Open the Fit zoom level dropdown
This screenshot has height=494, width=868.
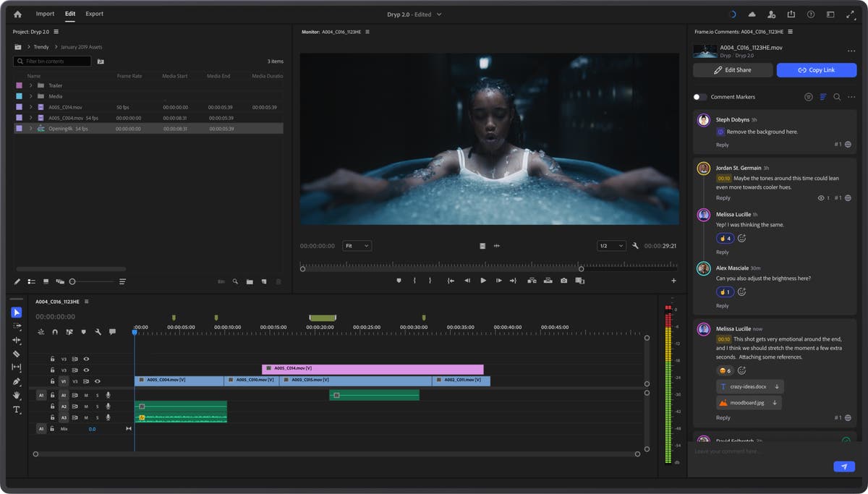click(x=357, y=246)
